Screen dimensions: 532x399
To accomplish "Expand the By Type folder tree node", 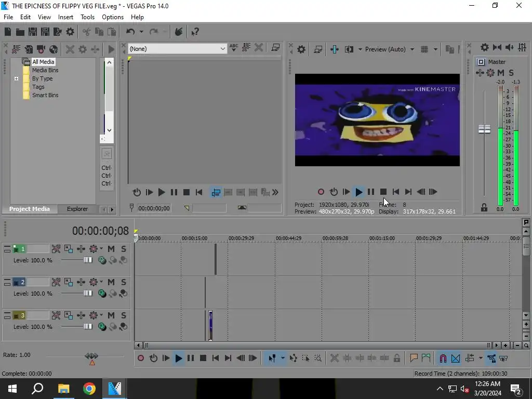I will (16, 79).
